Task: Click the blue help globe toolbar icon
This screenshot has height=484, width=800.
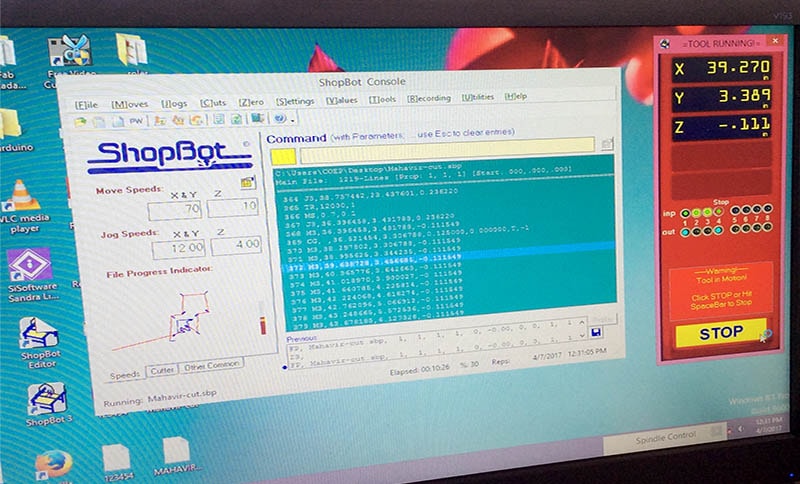Action: (279, 119)
